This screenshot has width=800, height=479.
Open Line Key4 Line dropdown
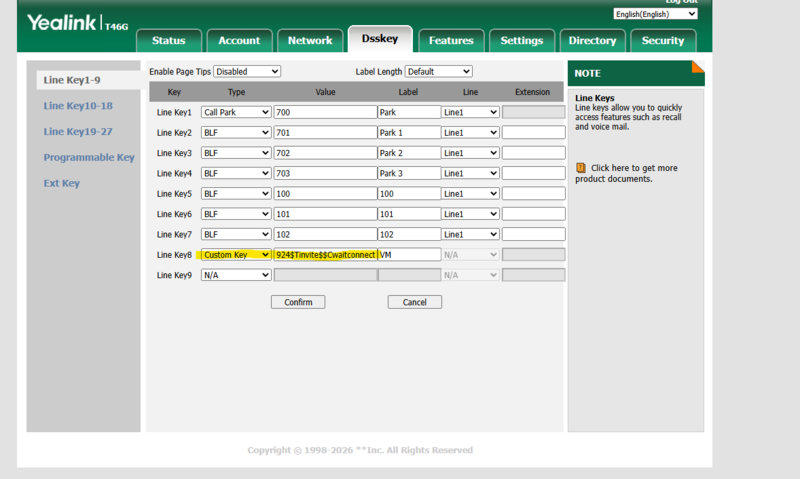470,173
